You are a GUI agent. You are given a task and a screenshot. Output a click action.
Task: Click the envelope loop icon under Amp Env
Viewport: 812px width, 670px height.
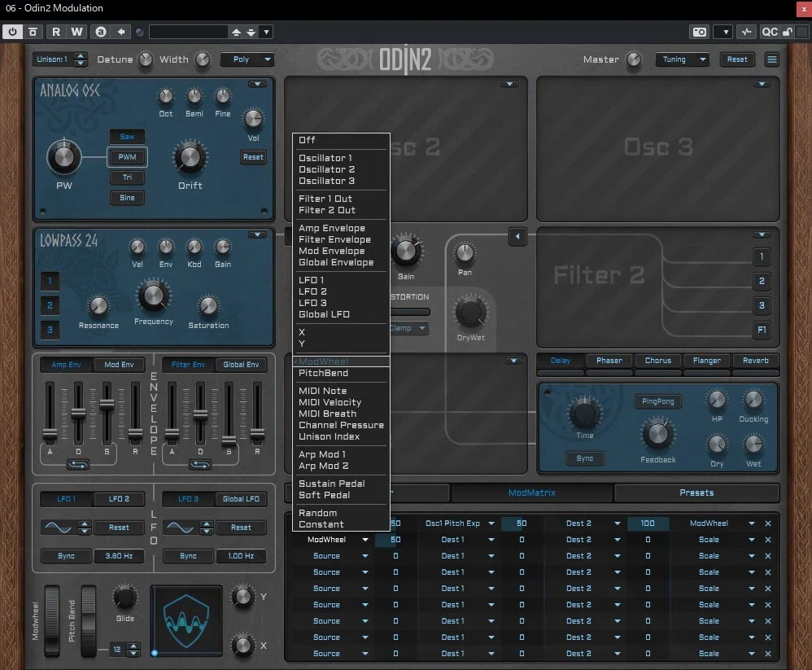(x=77, y=465)
